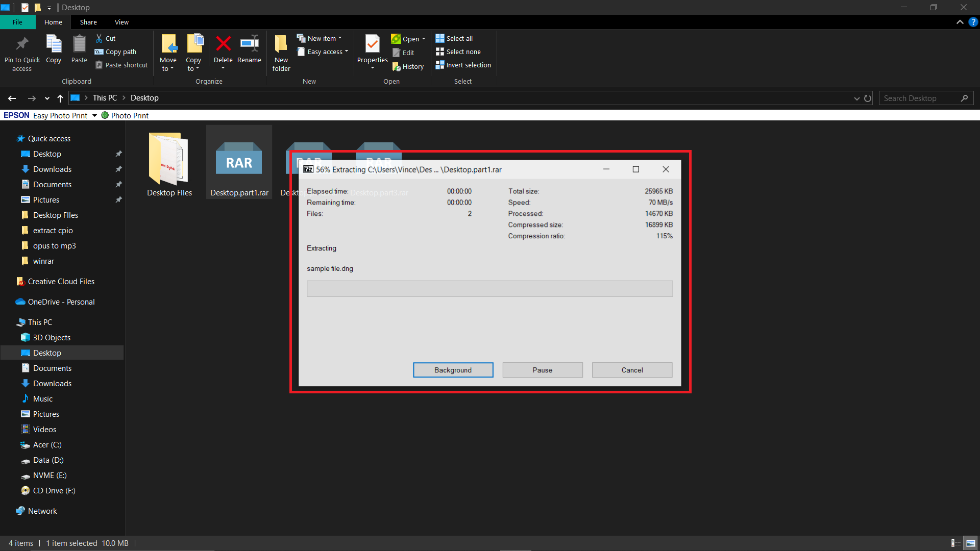Unpin Downloads from Quick access
The width and height of the screenshot is (980, 551).
(x=118, y=169)
